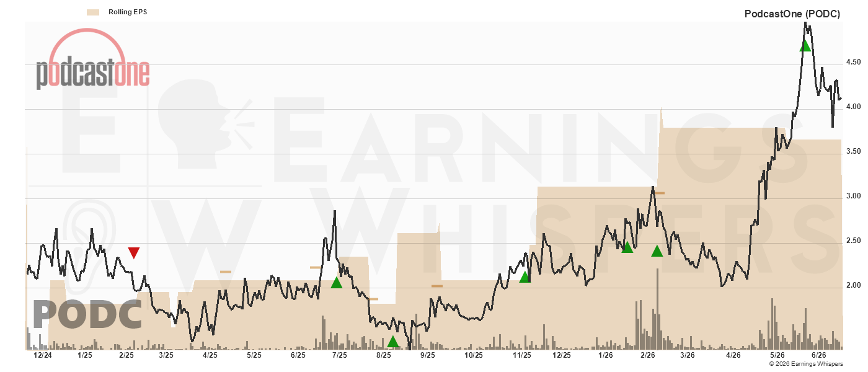Screen dimensions: 868x372
Task: Click the 8/25 date label
Action: (x=384, y=355)
